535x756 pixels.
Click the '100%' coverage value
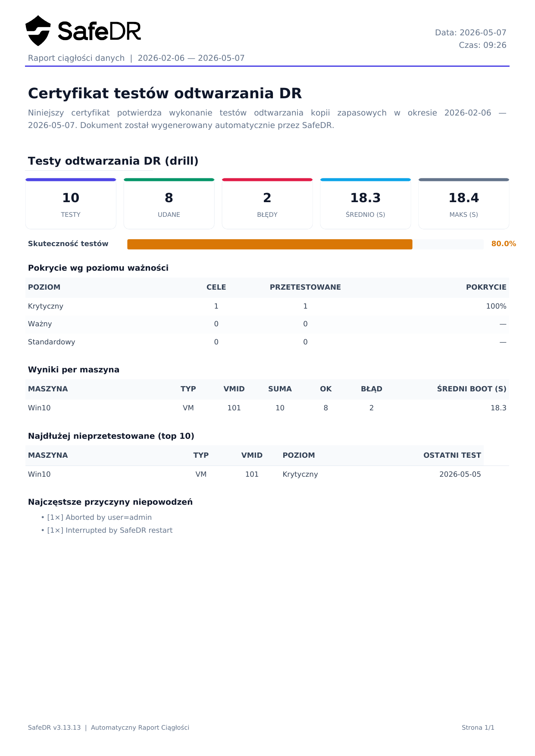click(496, 306)
